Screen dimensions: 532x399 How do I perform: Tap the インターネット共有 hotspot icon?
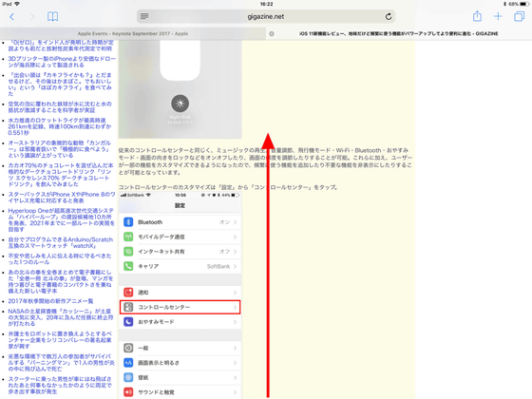click(x=128, y=252)
